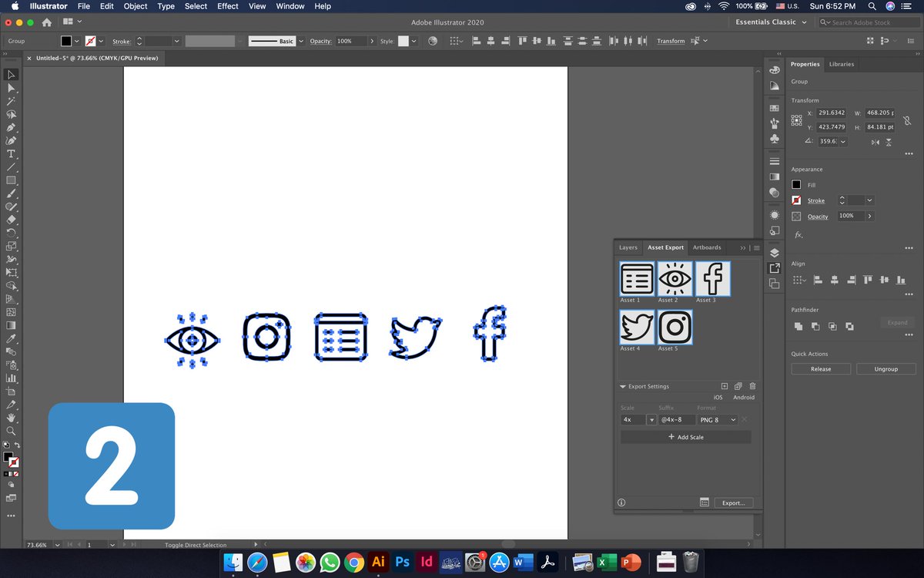Select the Hand tool
The width and height of the screenshot is (924, 578).
coord(12,418)
